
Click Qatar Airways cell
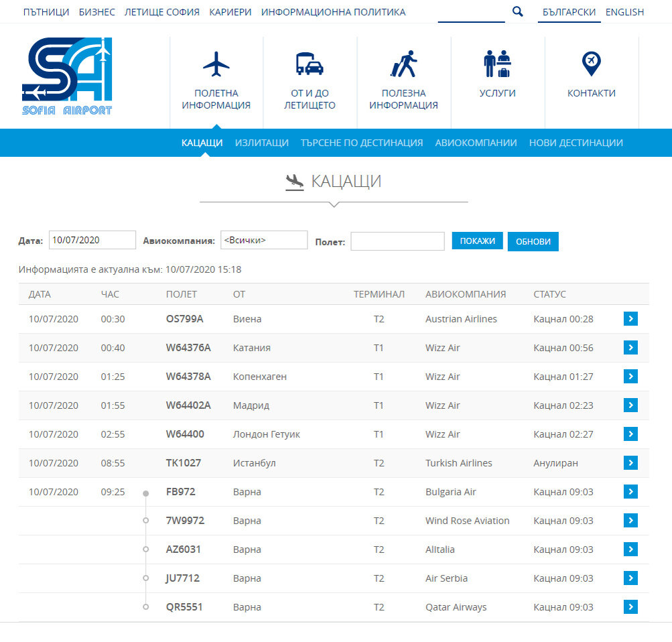point(456,607)
